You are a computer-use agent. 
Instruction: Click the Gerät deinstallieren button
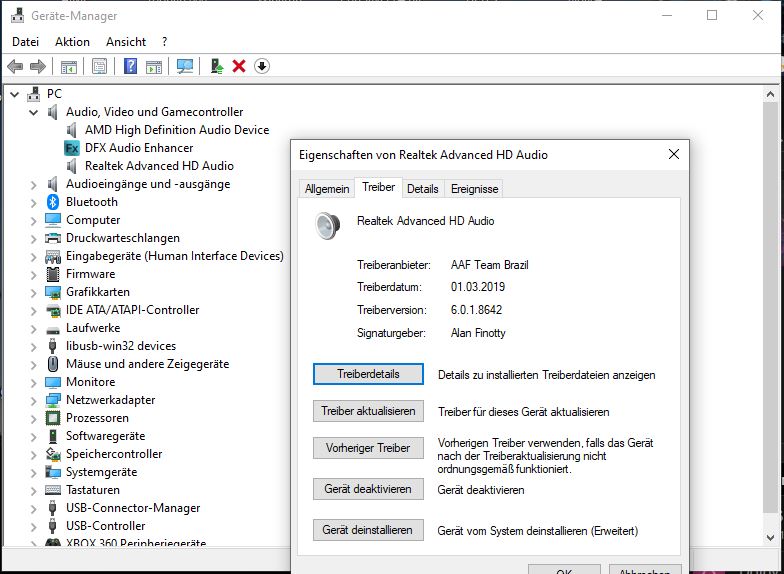pyautogui.click(x=368, y=530)
